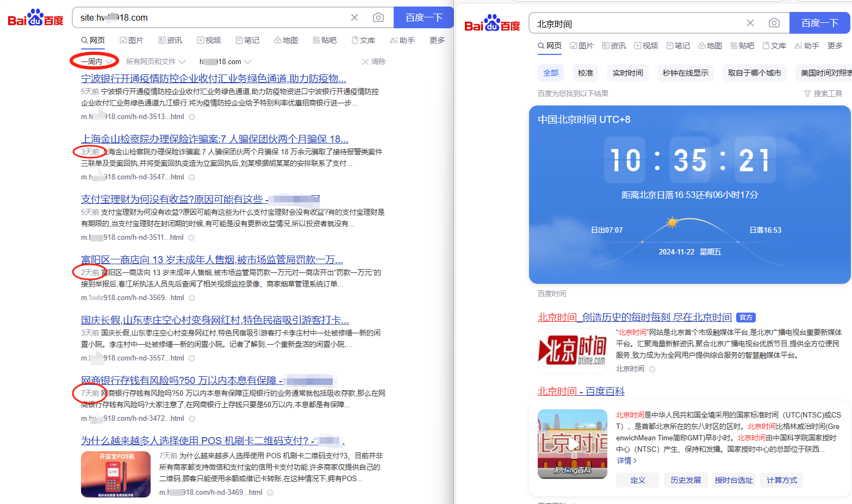Click the 历史发展 Baike section button
The image size is (852, 504).
pyautogui.click(x=686, y=480)
